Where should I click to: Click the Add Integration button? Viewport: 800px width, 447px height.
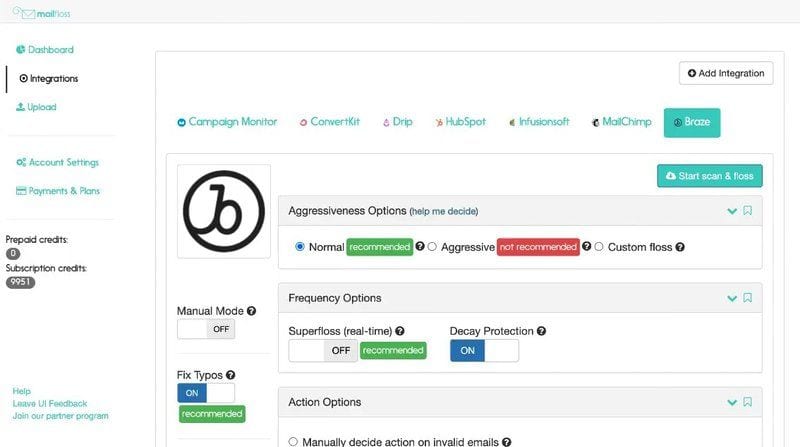coord(726,73)
